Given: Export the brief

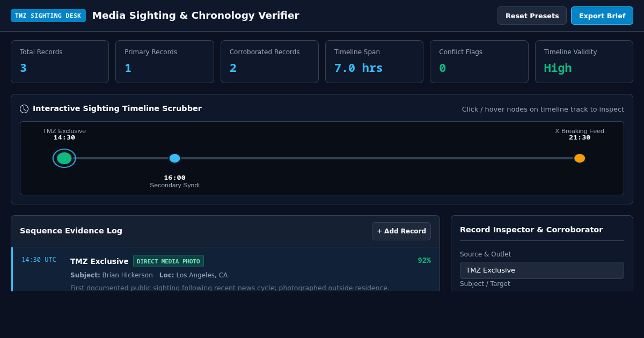Looking at the screenshot, I should 602,16.
